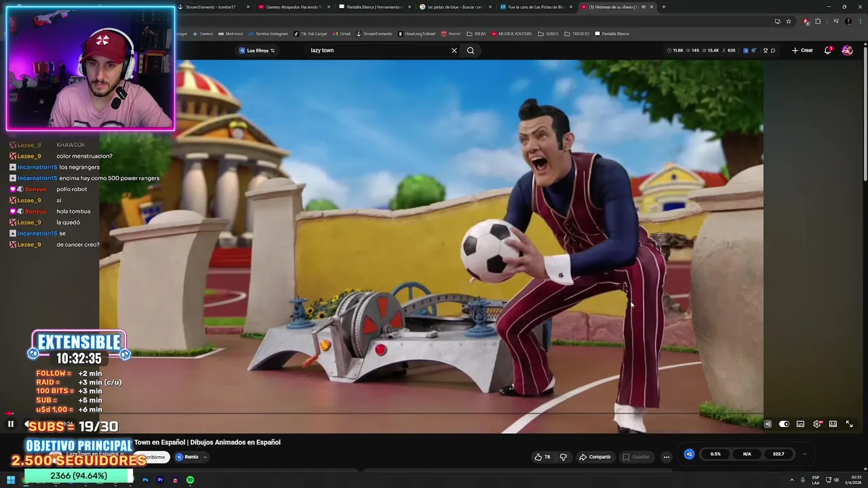Open the HowLongToBeat bookmark
Screen dimensions: 868x488
[x=417, y=33]
